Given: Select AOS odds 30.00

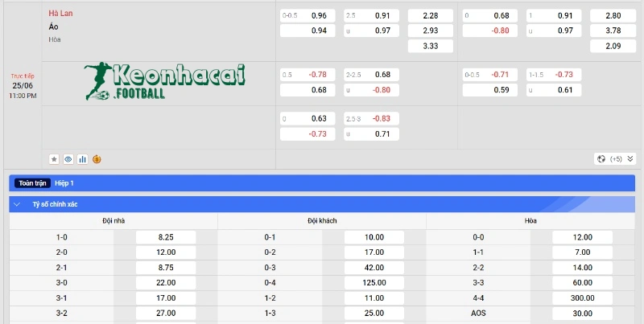Looking at the screenshot, I should pos(582,313).
